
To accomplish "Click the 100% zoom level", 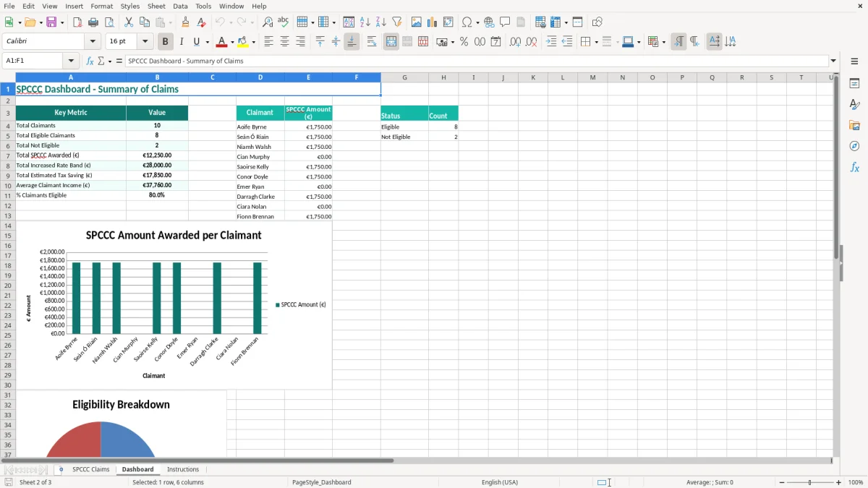I will point(856,482).
